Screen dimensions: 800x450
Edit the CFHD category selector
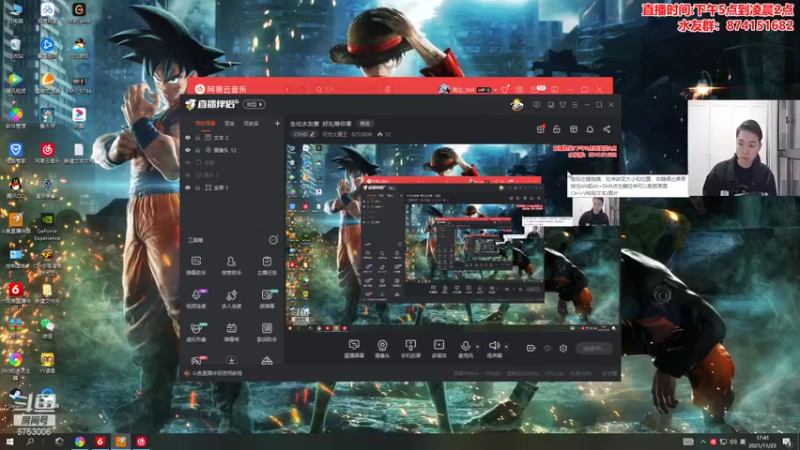pos(304,134)
